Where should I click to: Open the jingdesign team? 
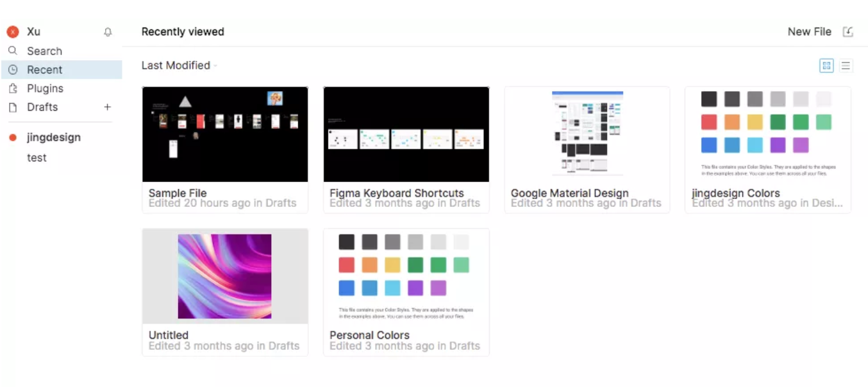[54, 137]
